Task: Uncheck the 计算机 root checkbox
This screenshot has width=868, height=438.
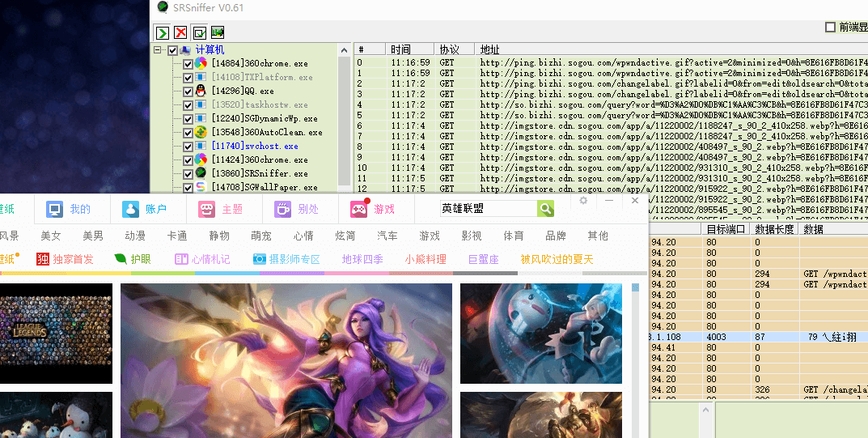Action: tap(173, 50)
